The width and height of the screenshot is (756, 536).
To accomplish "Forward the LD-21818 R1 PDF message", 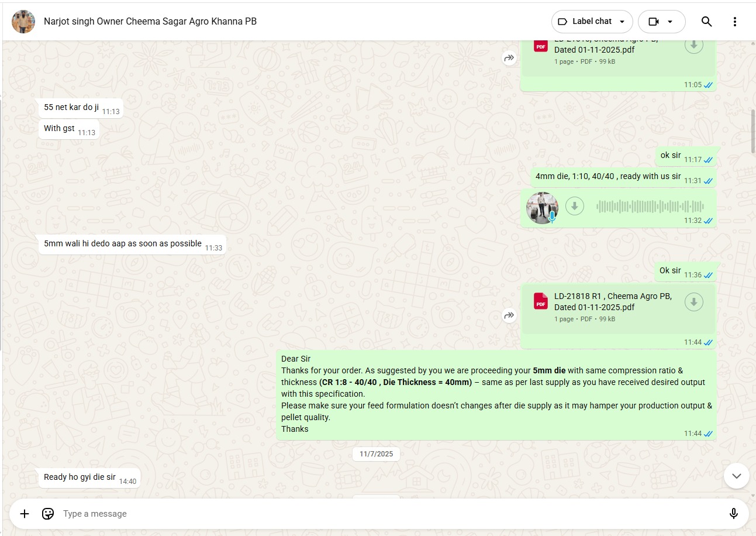I will [509, 315].
